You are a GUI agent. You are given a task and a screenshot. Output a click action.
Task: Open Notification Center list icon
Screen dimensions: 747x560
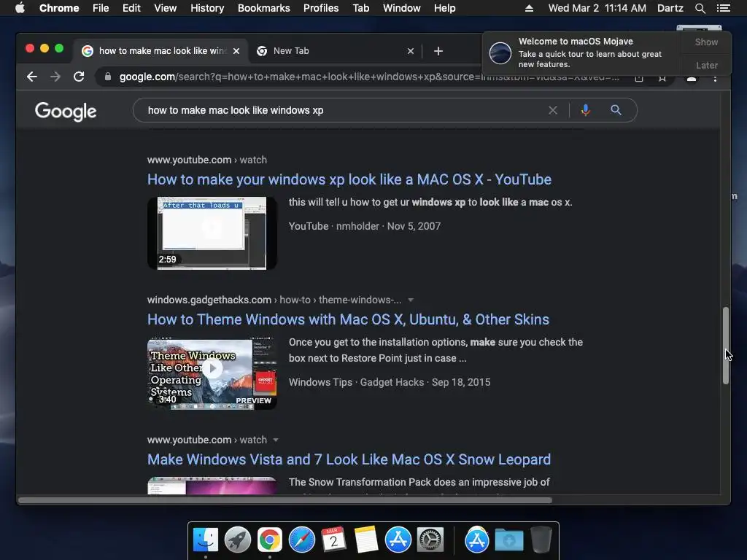pos(723,8)
